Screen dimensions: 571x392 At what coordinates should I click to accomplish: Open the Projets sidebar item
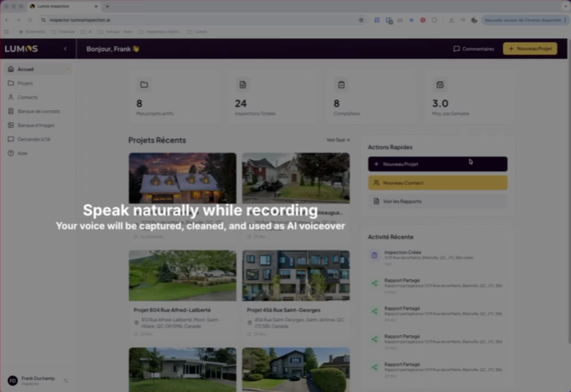(x=25, y=83)
